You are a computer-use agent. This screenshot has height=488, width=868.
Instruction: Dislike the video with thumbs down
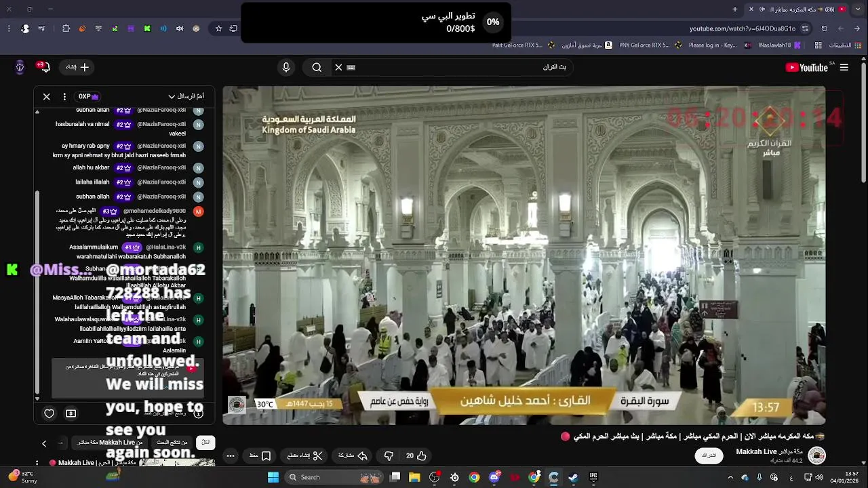(x=389, y=456)
